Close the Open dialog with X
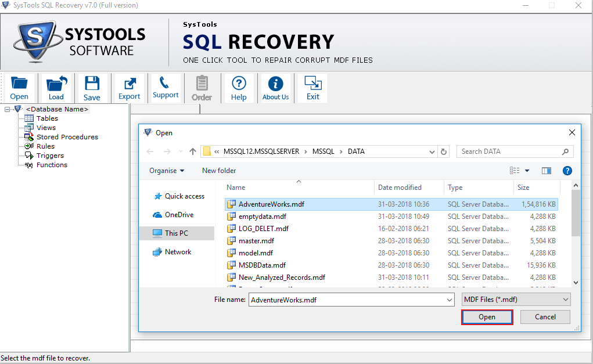 pos(572,132)
